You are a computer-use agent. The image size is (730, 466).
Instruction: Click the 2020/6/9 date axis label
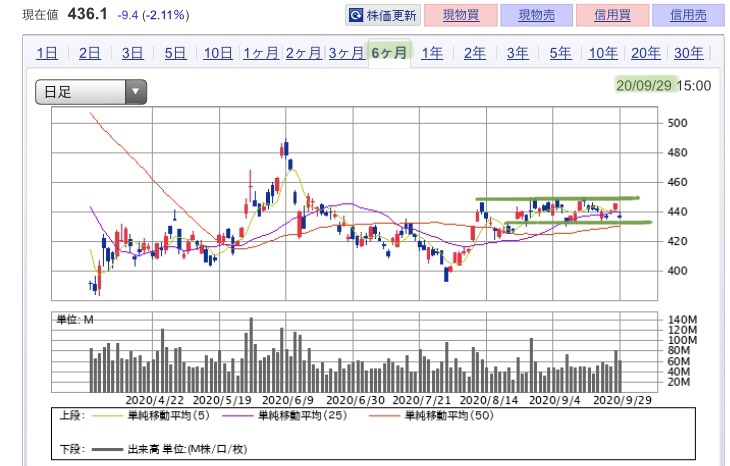tap(288, 400)
